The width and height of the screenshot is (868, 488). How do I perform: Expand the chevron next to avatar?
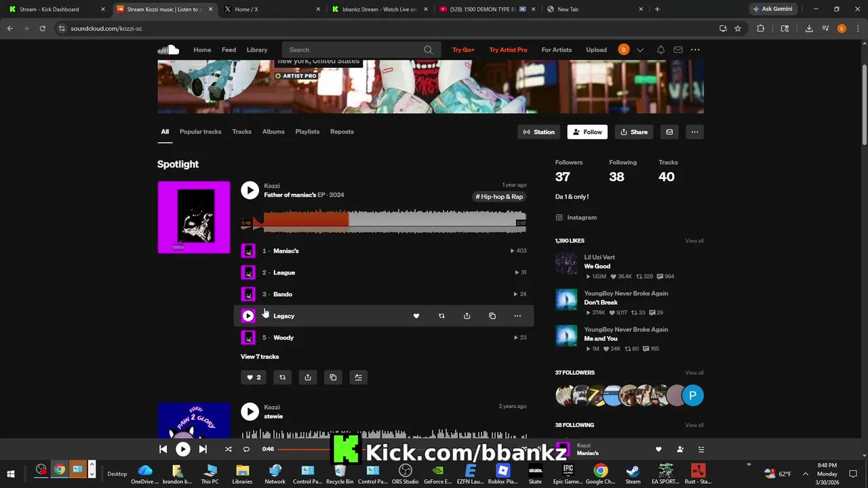tap(640, 49)
